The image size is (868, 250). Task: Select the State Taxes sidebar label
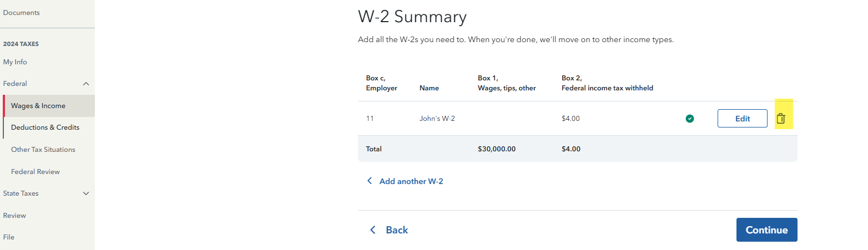21,193
